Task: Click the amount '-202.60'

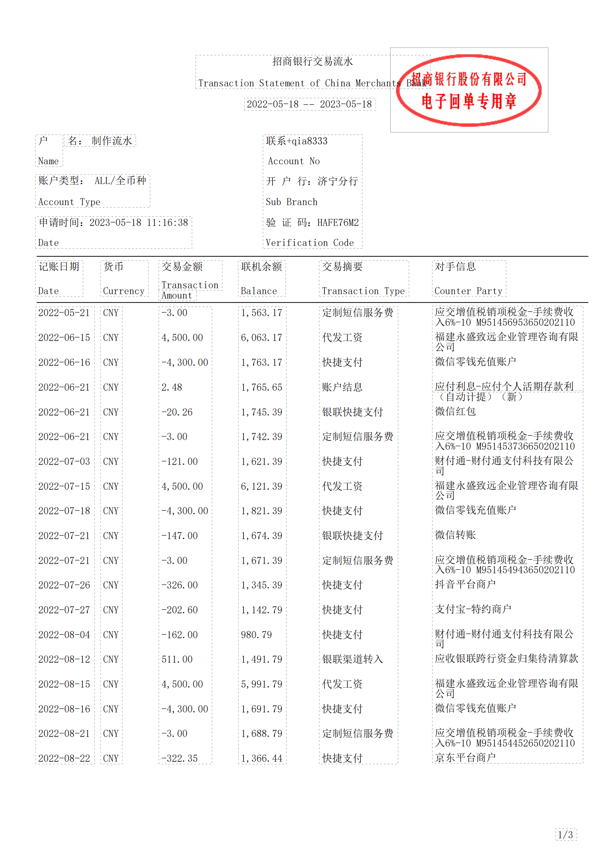Action: click(x=180, y=610)
